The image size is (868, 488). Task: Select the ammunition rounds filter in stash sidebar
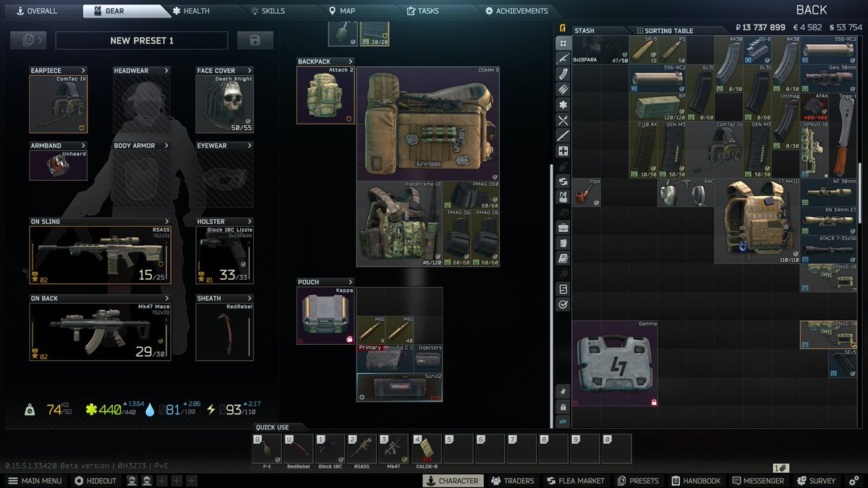[x=563, y=89]
